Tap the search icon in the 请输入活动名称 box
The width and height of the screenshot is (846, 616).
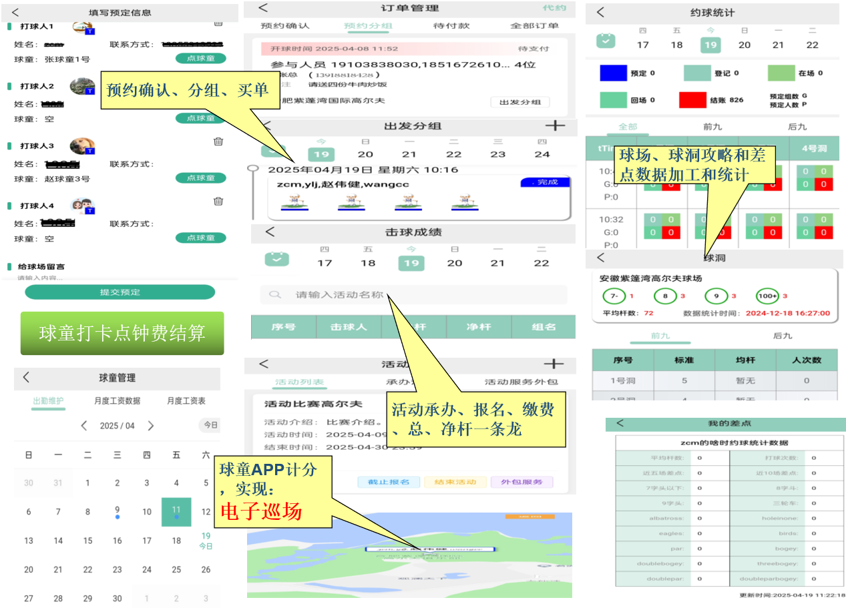click(274, 294)
